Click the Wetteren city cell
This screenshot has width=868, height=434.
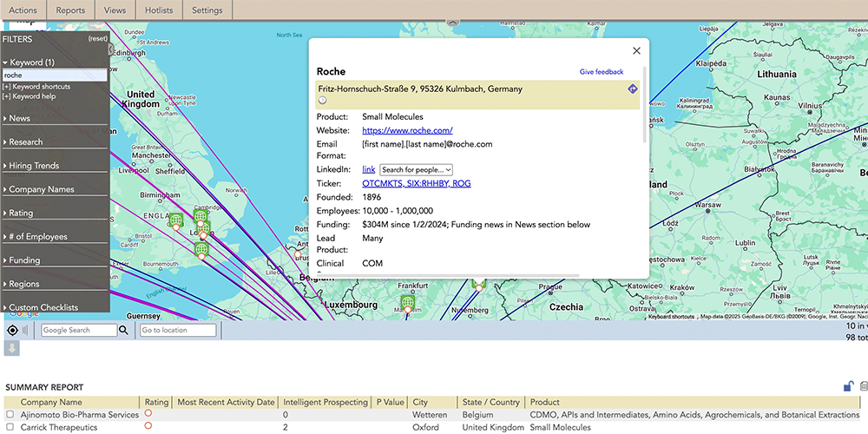click(430, 415)
